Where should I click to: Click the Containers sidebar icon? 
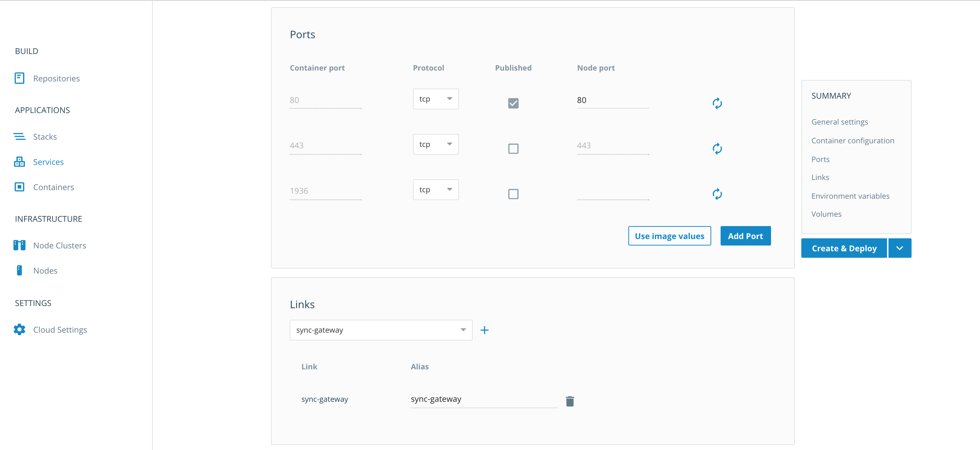[19, 187]
